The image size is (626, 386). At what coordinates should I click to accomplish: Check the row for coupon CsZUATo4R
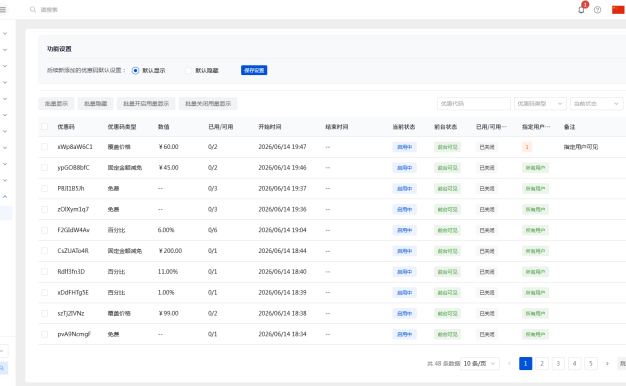[x=44, y=251]
